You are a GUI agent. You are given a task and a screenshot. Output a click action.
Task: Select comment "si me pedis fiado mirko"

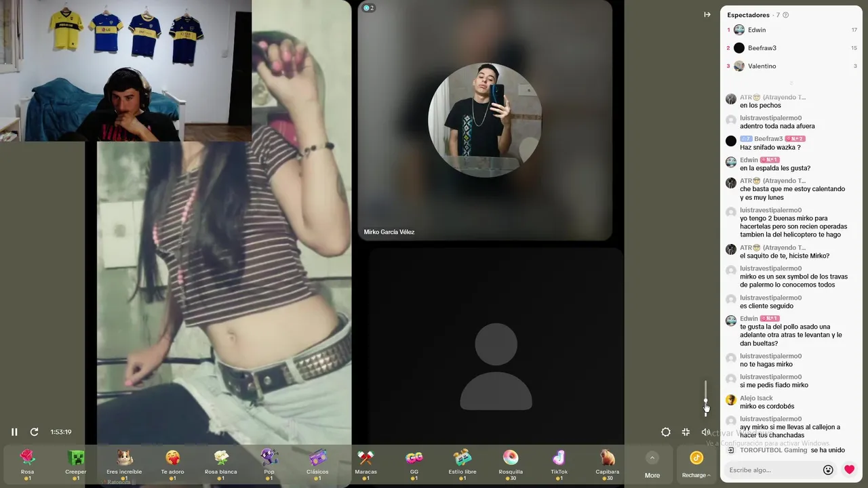(774, 385)
